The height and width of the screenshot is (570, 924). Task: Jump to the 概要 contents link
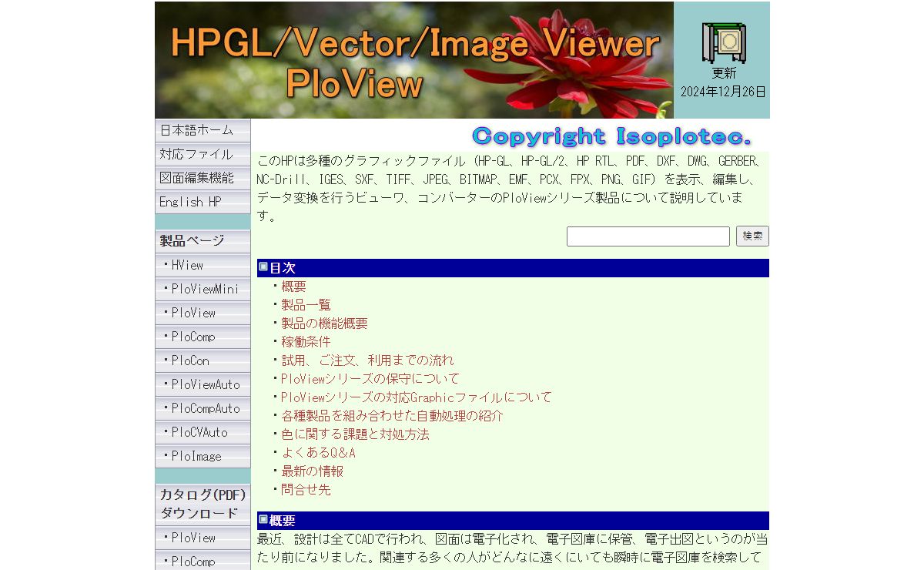coord(293,287)
